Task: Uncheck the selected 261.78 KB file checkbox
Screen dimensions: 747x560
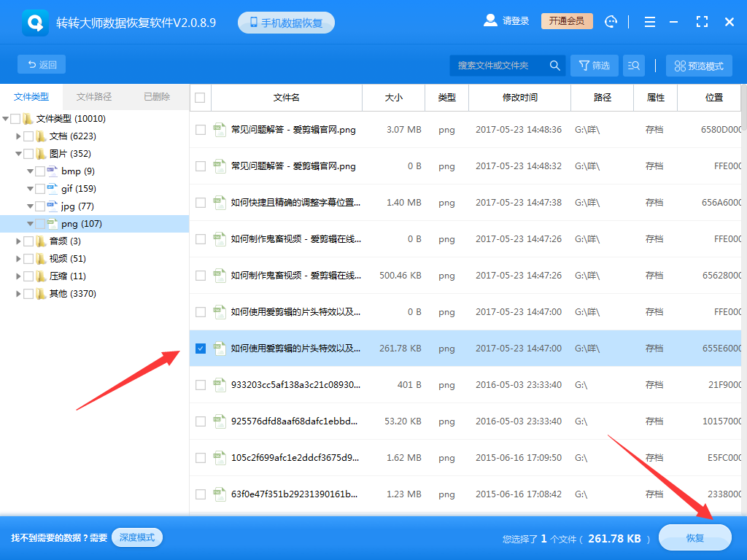Action: point(201,349)
